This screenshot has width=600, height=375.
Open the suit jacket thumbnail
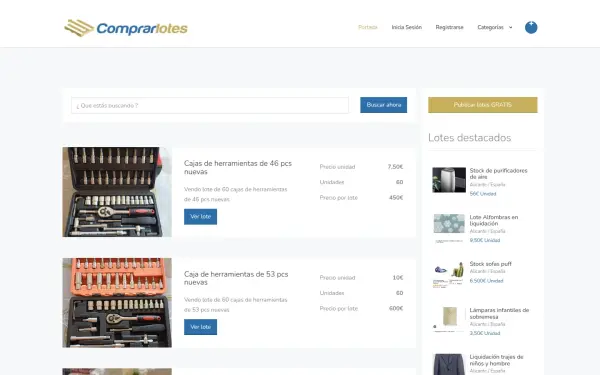(449, 364)
